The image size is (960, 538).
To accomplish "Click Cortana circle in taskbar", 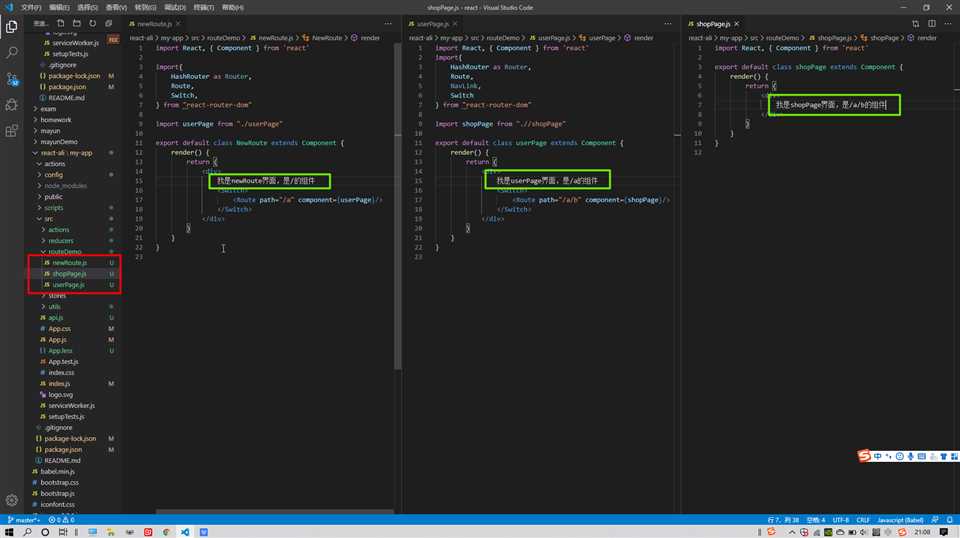I will (x=45, y=532).
